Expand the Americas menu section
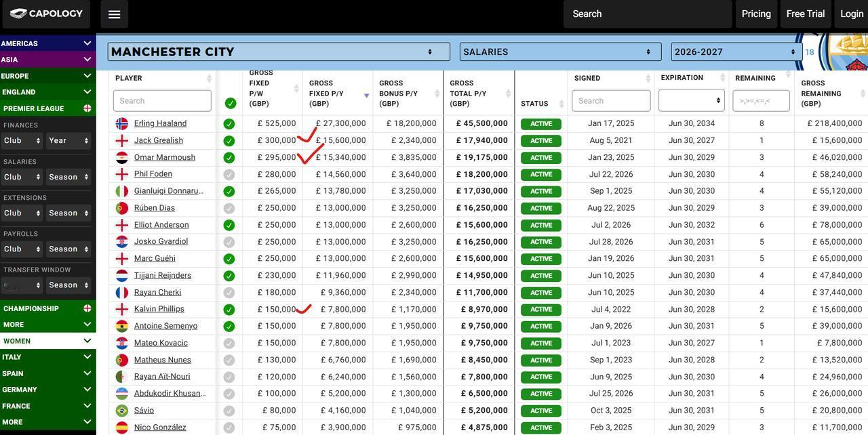Image resolution: width=868 pixels, height=435 pixels. pos(47,43)
